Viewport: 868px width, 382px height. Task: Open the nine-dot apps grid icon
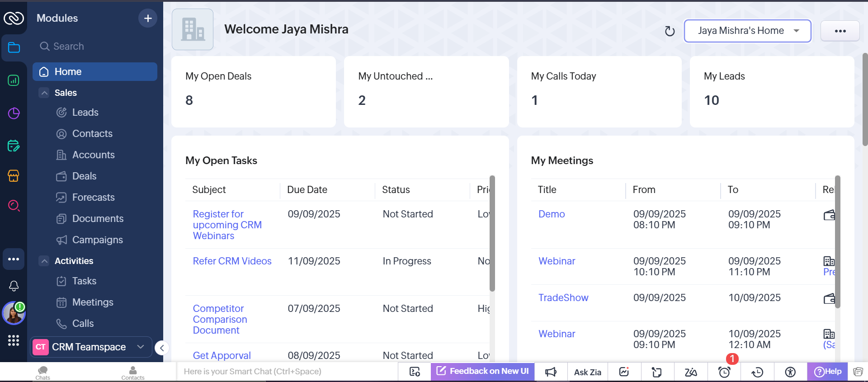click(x=14, y=340)
